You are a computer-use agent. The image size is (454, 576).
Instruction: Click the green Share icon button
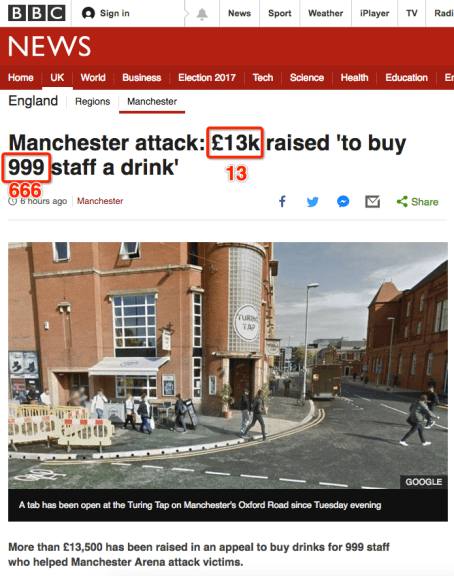[418, 202]
